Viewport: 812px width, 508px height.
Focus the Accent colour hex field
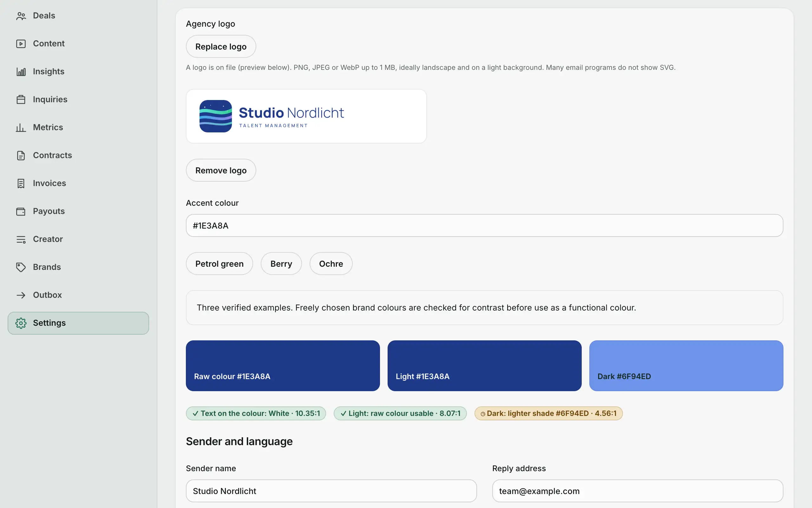(x=484, y=225)
